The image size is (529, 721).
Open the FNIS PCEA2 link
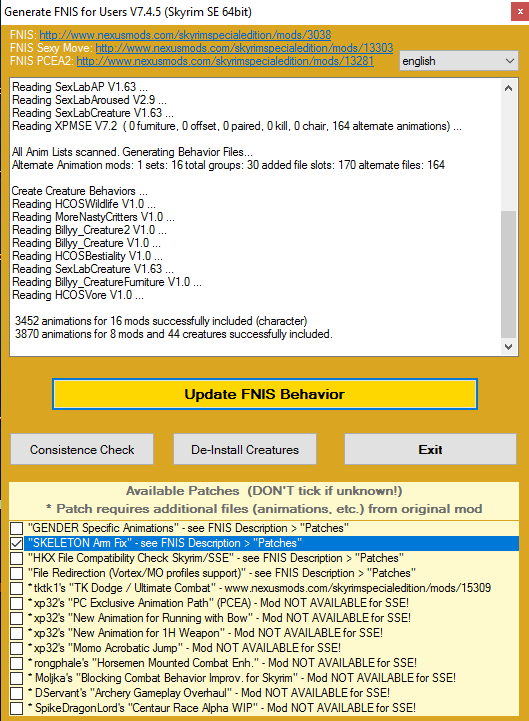click(225, 61)
